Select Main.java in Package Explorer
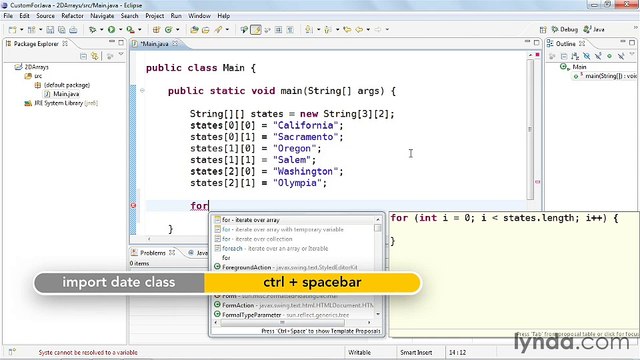 click(x=62, y=94)
